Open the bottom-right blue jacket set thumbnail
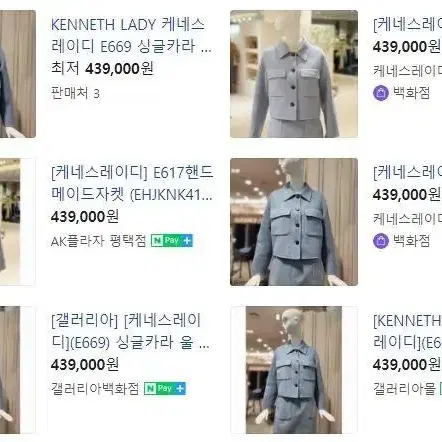Viewport: 442px width, 442px height. click(x=294, y=370)
